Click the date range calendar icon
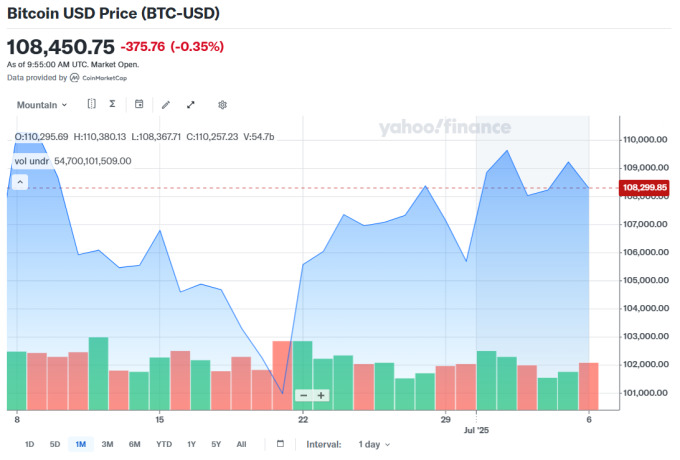The height and width of the screenshot is (460, 680). coord(280,444)
